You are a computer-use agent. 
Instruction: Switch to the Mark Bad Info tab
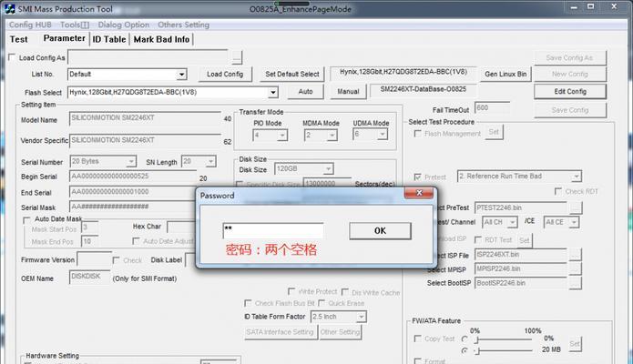[x=161, y=39]
